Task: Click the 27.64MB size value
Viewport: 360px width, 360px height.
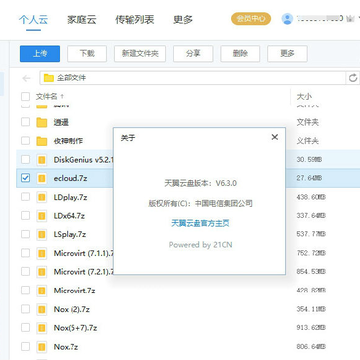Action: click(309, 178)
